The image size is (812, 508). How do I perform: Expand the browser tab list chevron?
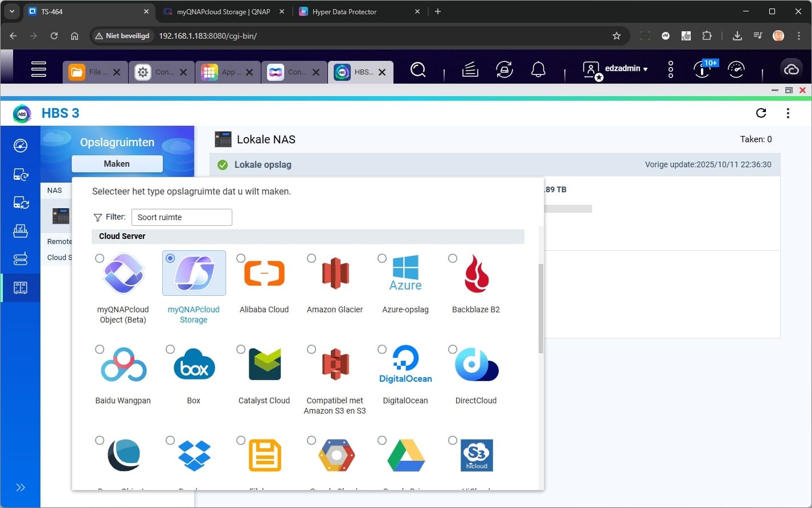click(11, 11)
